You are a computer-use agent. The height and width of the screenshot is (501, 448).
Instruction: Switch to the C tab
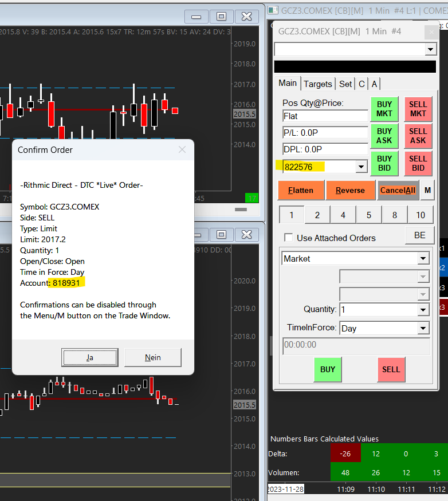click(x=361, y=84)
